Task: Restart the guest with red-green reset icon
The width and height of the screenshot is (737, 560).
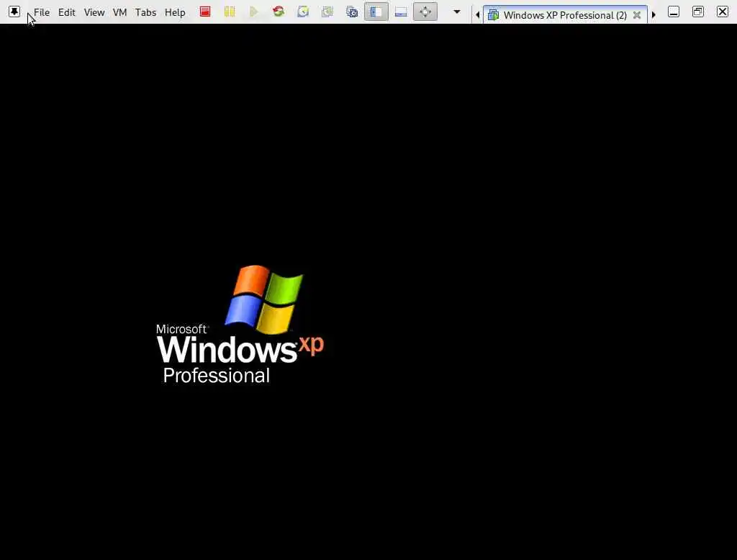Action: [x=279, y=12]
